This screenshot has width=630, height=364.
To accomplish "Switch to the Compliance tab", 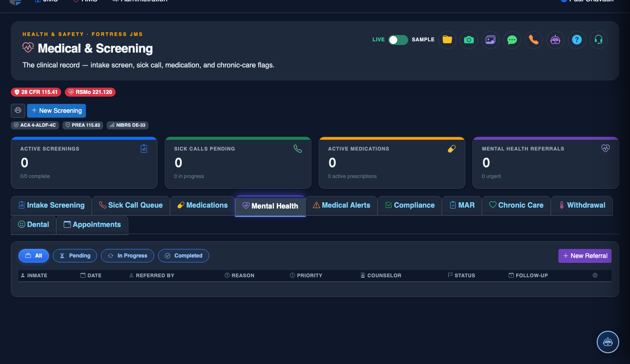I will [x=410, y=205].
